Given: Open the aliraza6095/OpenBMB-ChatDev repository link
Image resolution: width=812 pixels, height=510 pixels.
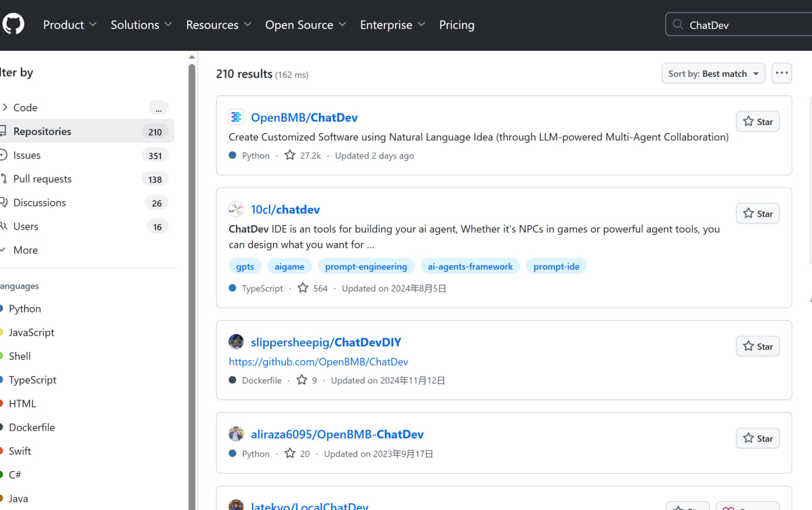Looking at the screenshot, I should tap(337, 434).
